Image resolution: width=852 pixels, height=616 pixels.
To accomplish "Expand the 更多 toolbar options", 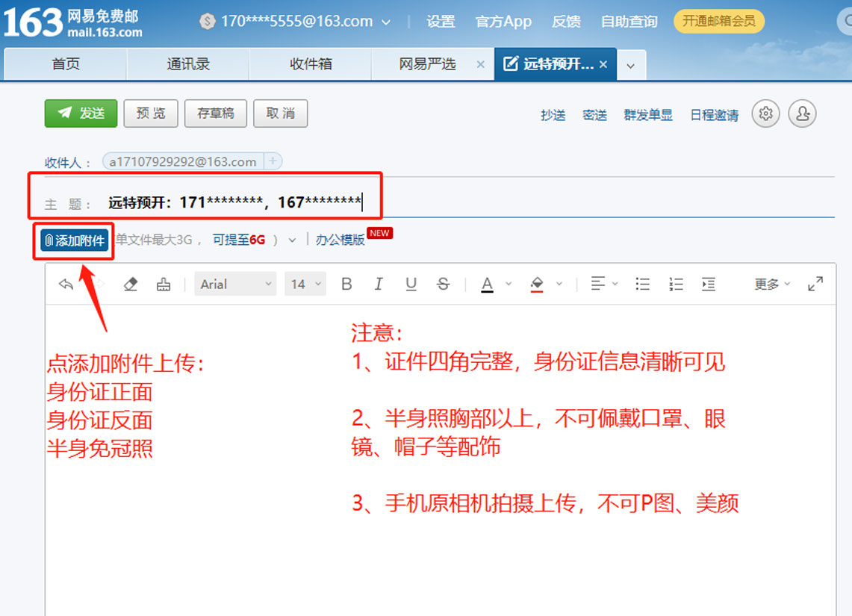I will (x=772, y=284).
